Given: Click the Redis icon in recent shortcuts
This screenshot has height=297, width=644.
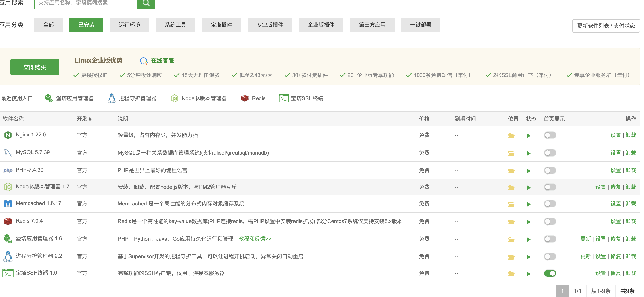Looking at the screenshot, I should coord(245,98).
